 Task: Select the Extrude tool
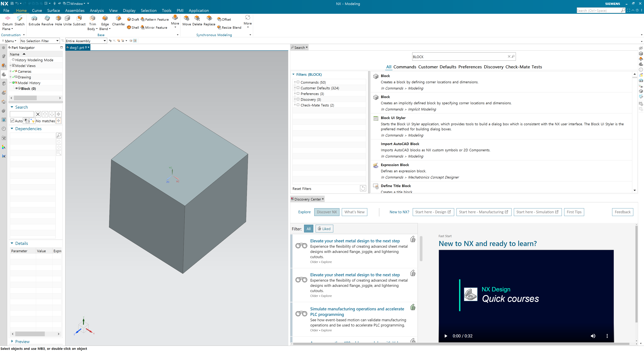coord(34,20)
